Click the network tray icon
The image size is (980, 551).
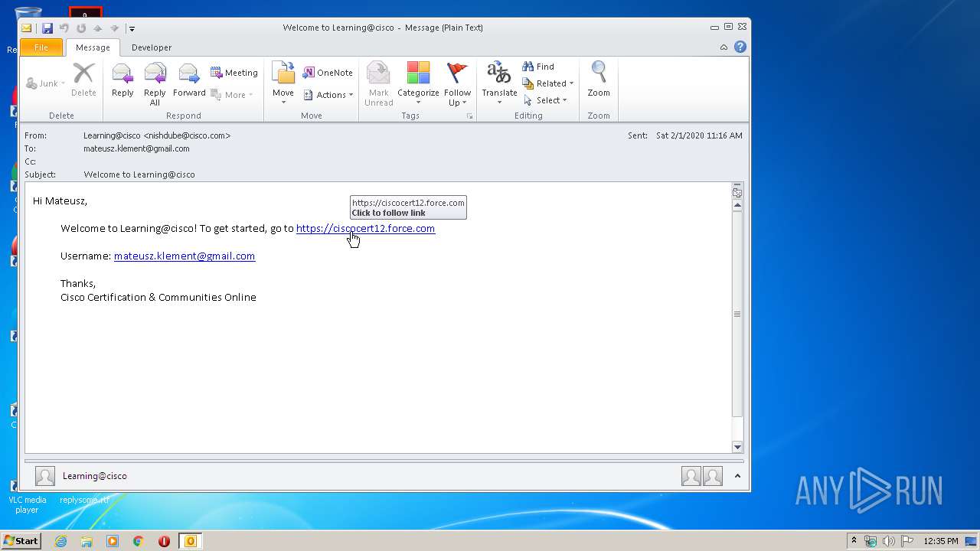(x=871, y=541)
